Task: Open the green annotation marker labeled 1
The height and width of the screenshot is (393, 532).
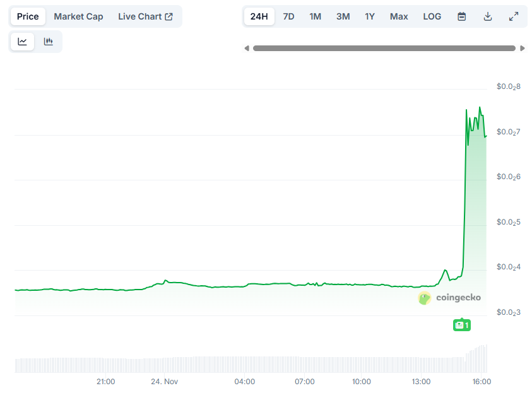Action: (x=462, y=325)
